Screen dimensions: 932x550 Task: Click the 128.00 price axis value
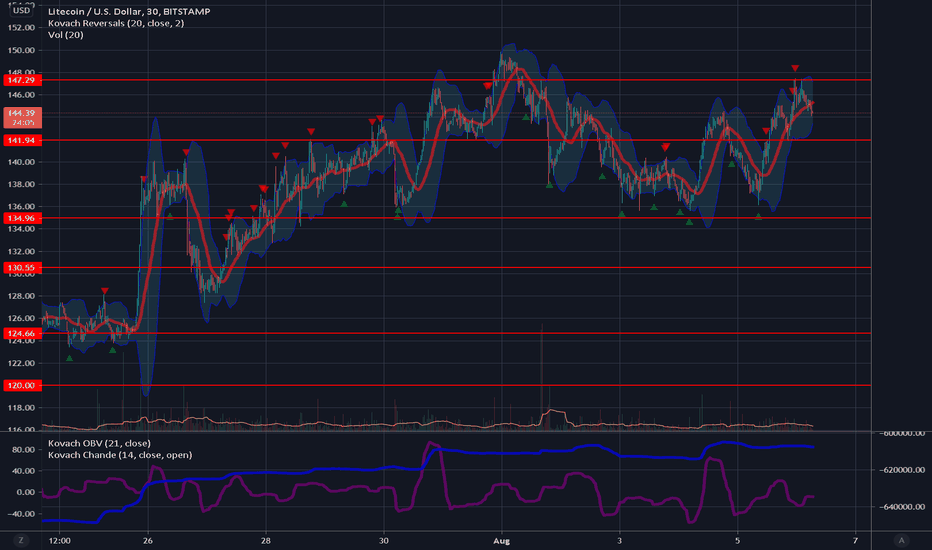coord(21,296)
